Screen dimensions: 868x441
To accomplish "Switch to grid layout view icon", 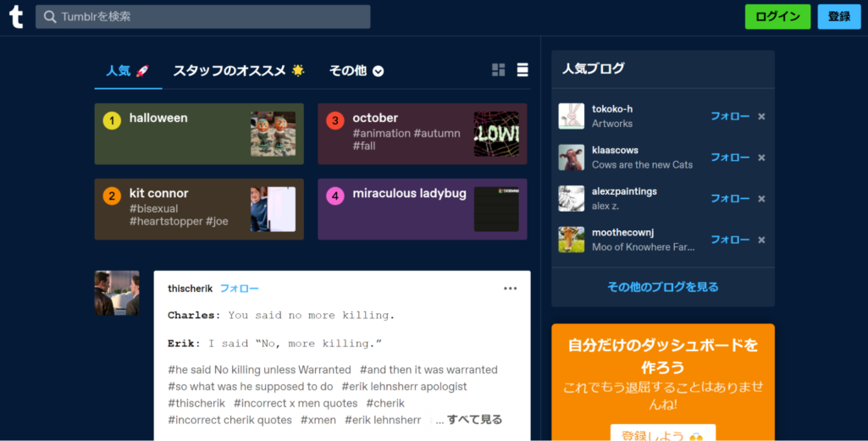I will coord(498,70).
